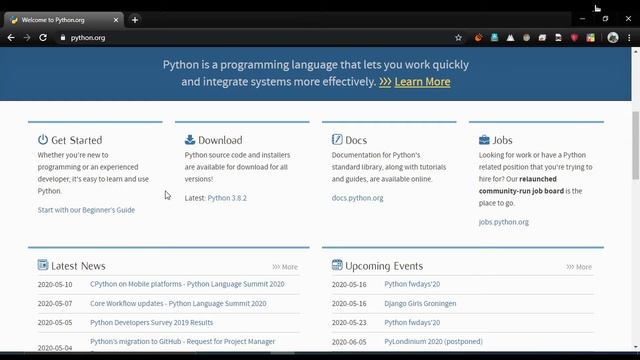Click the Docs section icon
The width and height of the screenshot is (640, 360).
point(337,140)
